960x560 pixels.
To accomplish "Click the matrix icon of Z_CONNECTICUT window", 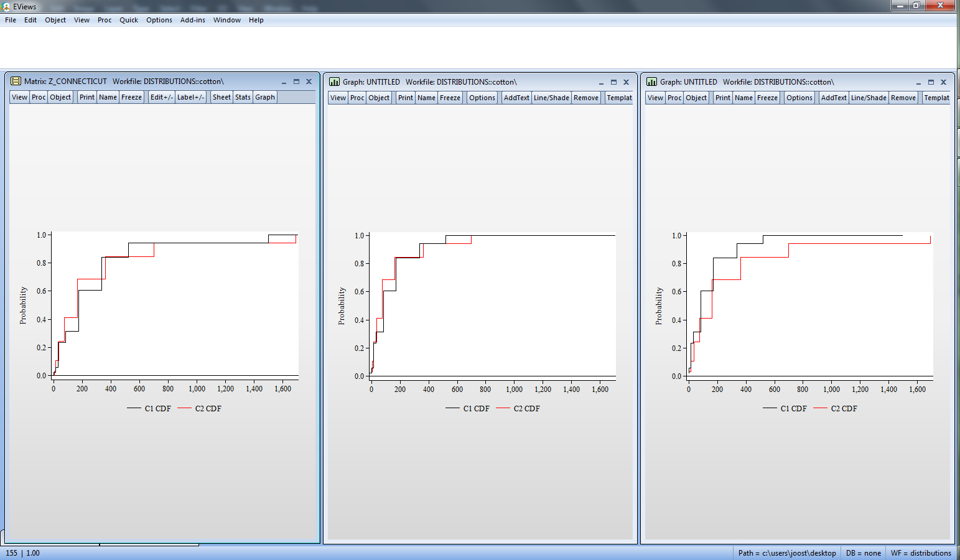I will [16, 82].
